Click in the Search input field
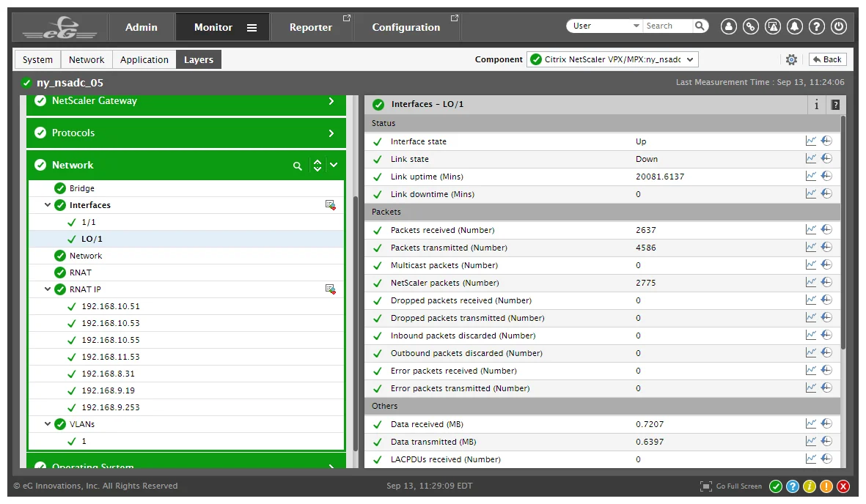The height and width of the screenshot is (504, 866). pyautogui.click(x=668, y=26)
